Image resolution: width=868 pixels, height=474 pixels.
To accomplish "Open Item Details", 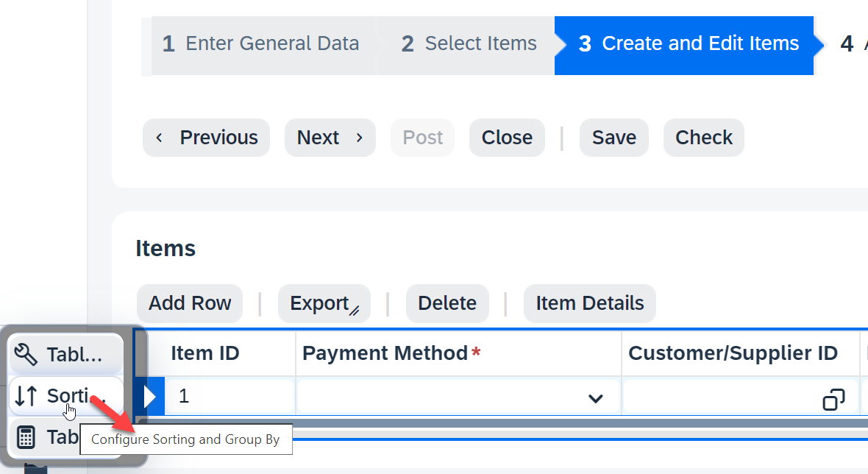I will click(x=590, y=303).
